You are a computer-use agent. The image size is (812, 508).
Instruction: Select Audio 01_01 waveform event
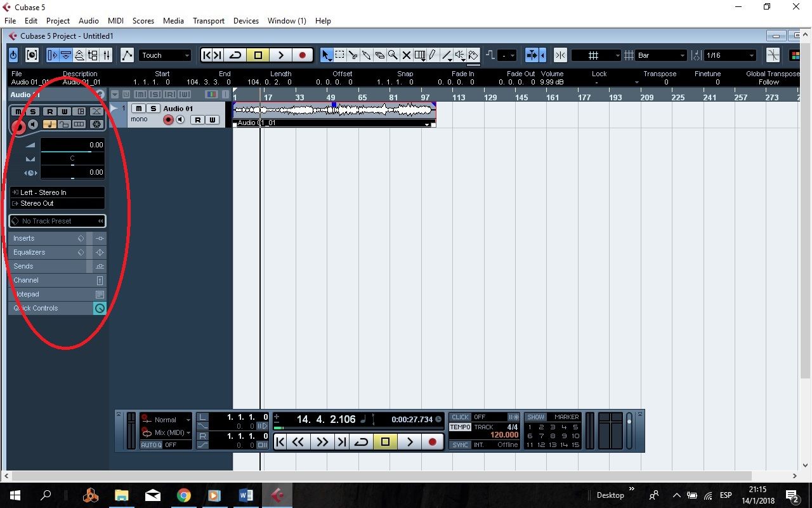[334, 114]
